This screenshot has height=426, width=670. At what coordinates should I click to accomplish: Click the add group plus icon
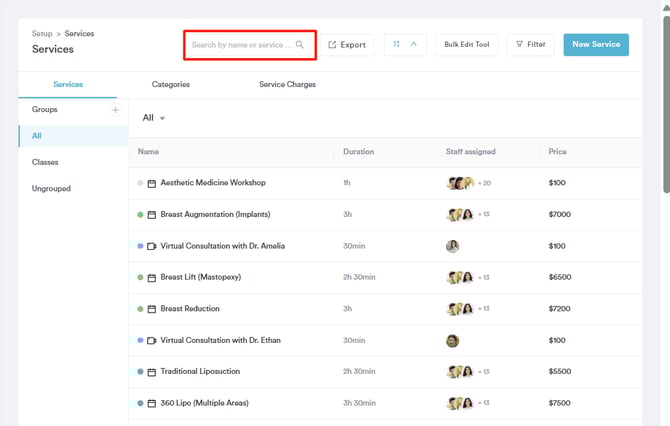point(115,110)
